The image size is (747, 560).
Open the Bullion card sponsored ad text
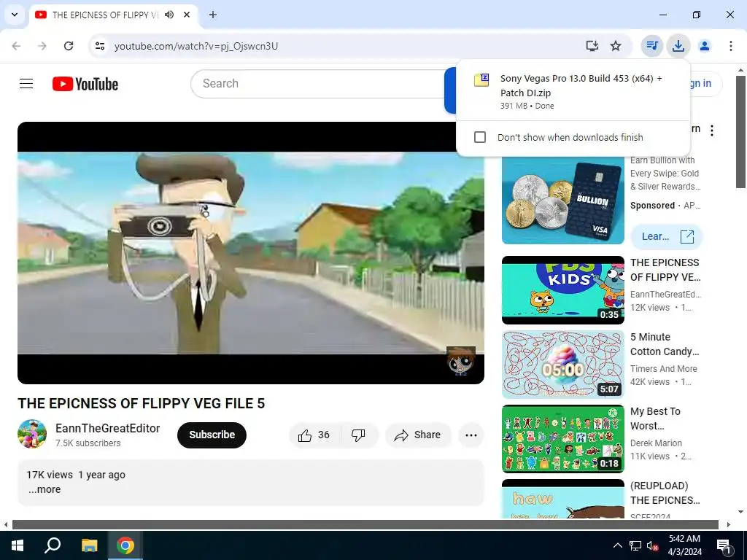tap(665, 174)
